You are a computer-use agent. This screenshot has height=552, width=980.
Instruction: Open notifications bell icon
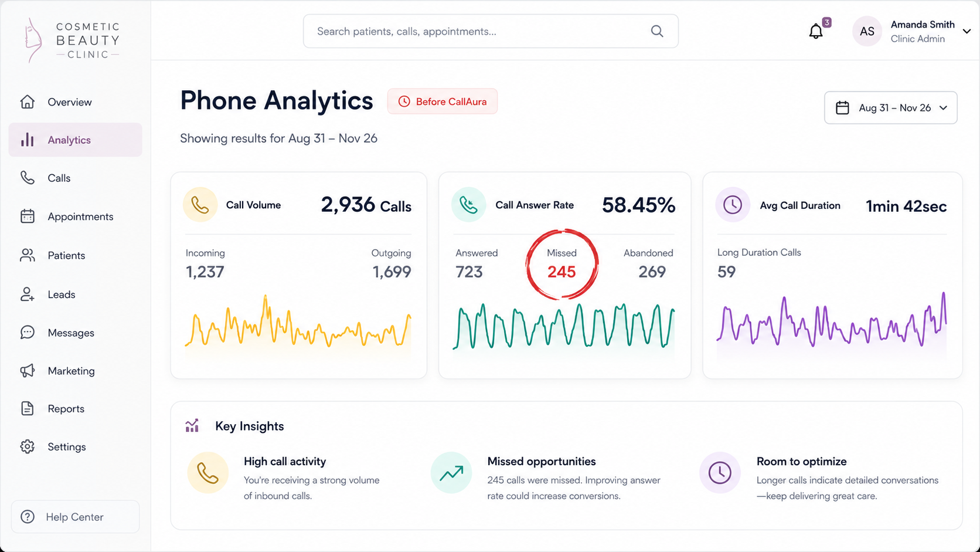point(816,31)
